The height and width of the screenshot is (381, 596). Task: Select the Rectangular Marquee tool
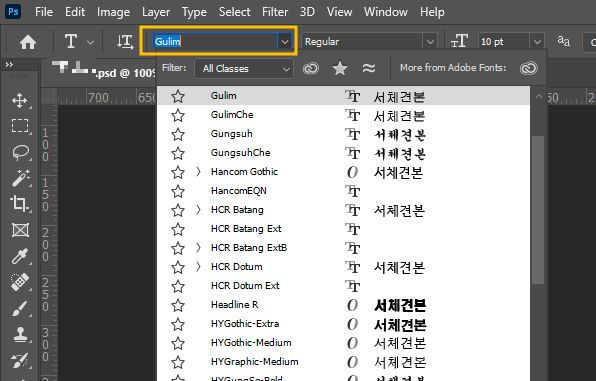click(x=20, y=125)
